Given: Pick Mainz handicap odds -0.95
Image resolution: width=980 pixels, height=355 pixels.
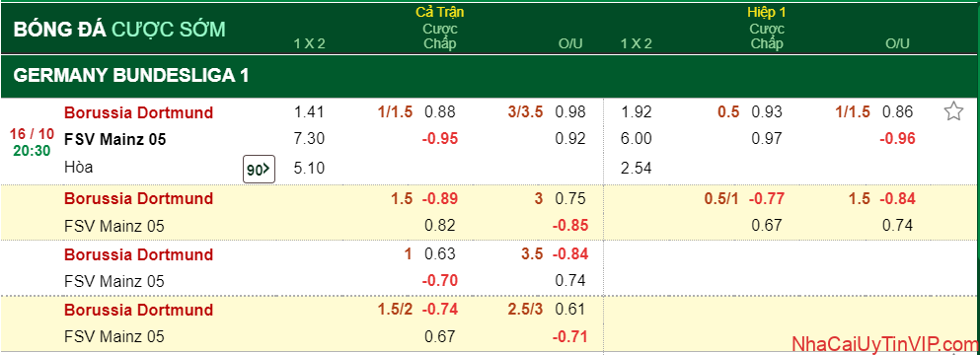Looking at the screenshot, I should pos(440,139).
